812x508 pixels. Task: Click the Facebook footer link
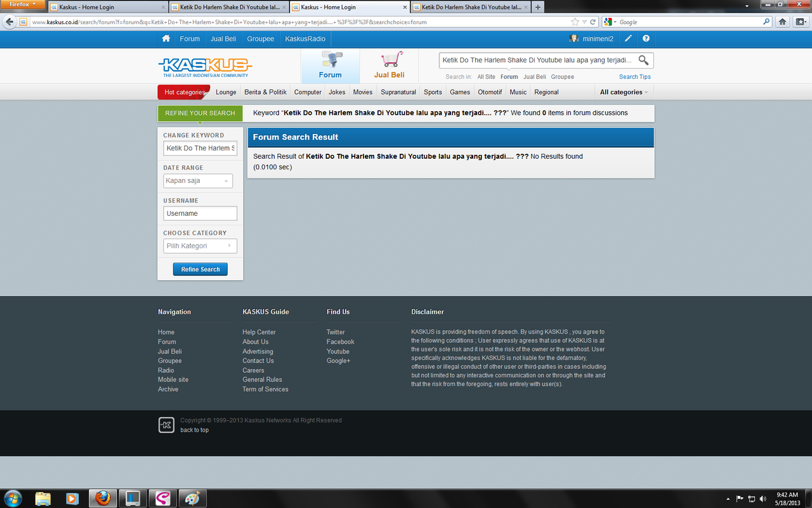[x=340, y=342]
